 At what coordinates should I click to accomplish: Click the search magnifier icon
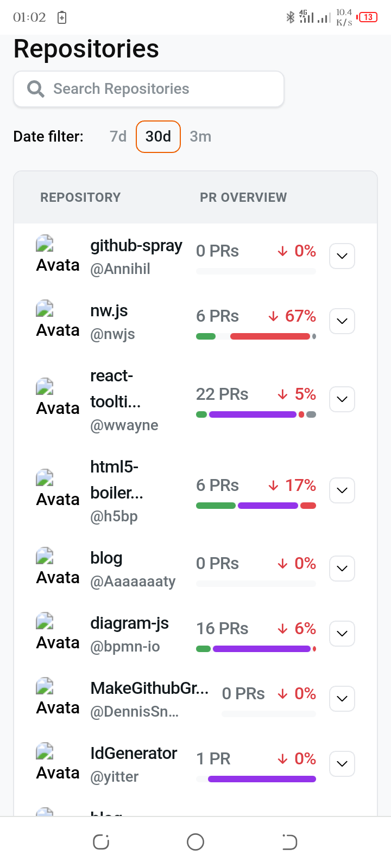tap(35, 88)
